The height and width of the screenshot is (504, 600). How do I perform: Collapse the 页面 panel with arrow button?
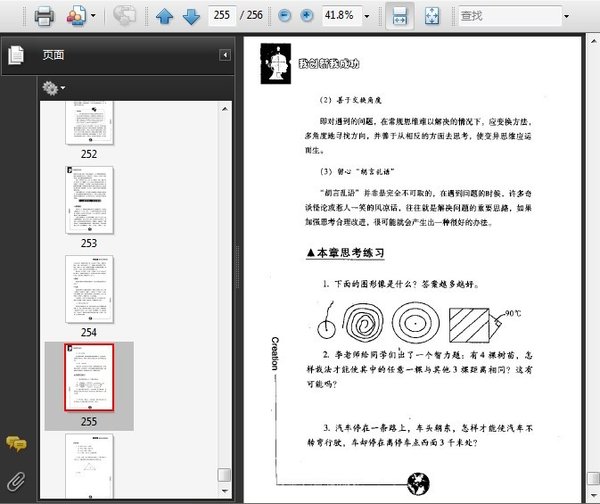coord(225,55)
